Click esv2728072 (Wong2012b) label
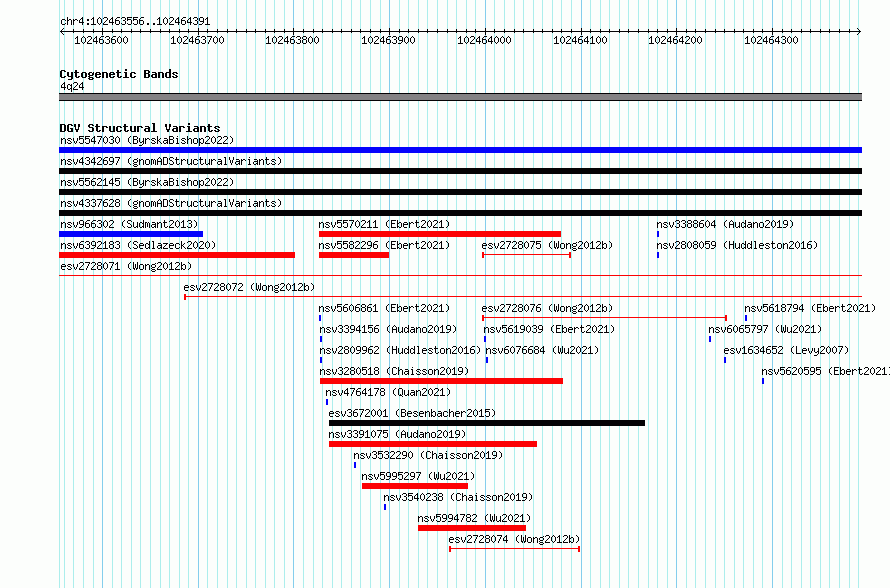This screenshot has height=588, width=890. point(249,287)
